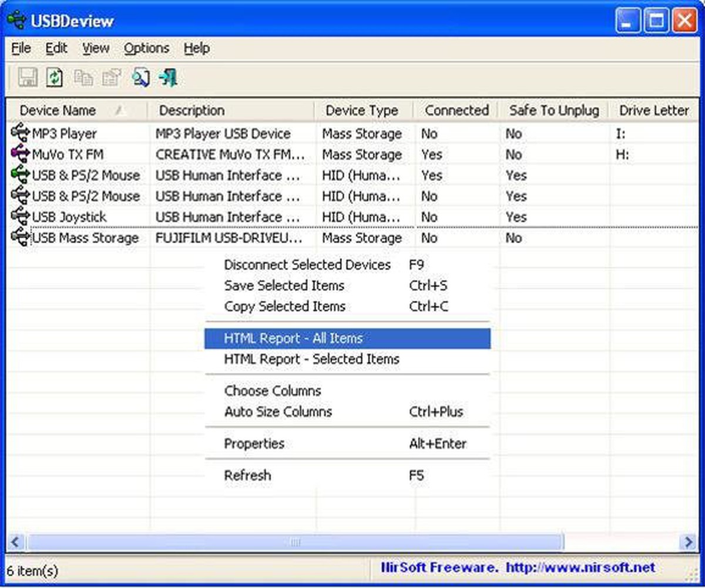Click the MP3 Player USB device icon
Image resolution: width=705 pixels, height=588 pixels.
click(19, 134)
